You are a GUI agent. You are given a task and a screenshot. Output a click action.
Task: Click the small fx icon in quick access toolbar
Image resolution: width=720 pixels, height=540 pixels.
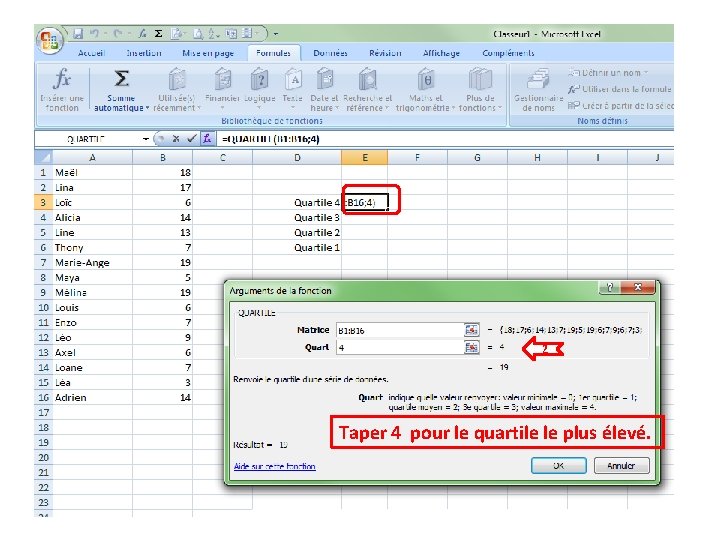pos(143,34)
